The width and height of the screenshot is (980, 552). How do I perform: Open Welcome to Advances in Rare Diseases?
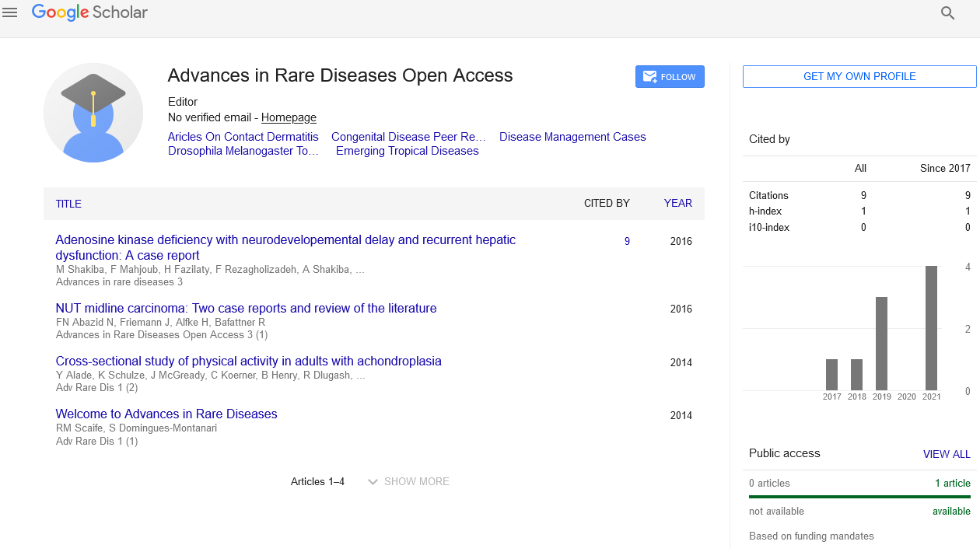[x=166, y=414]
